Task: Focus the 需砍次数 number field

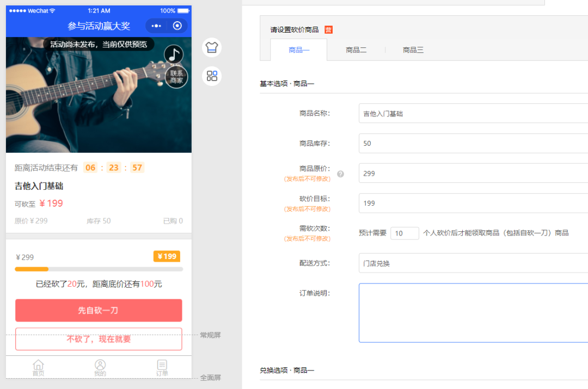Action: coord(405,233)
